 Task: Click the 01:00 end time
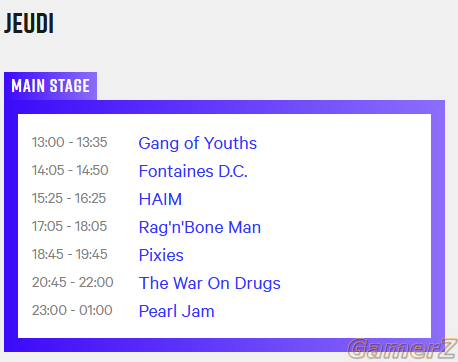[96, 310]
